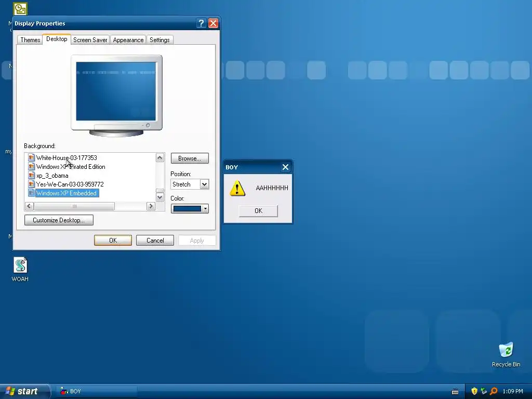Viewport: 532px width, 399px height.
Task: Click the BOY taskbar button
Action: click(x=97, y=391)
